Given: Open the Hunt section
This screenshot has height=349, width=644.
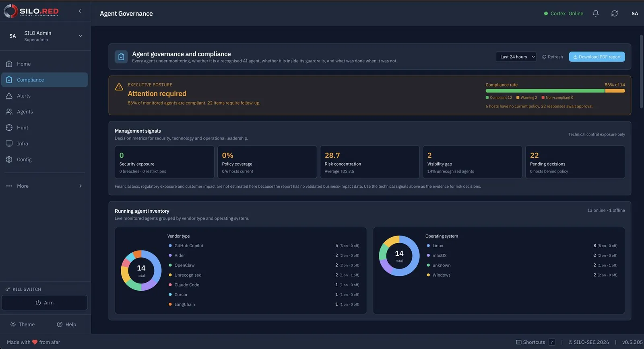Looking at the screenshot, I should 45,127.
